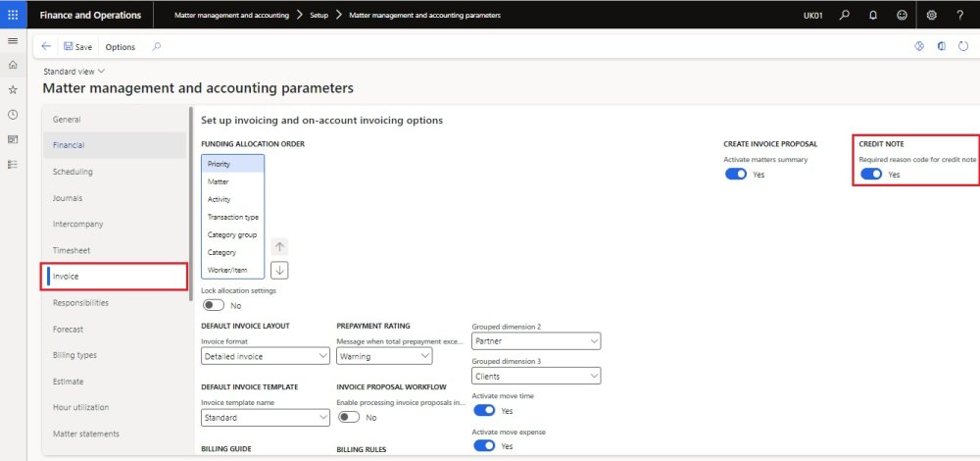This screenshot has width=980, height=461.
Task: Toggle Lock allocation settings switch
Action: pyautogui.click(x=213, y=305)
